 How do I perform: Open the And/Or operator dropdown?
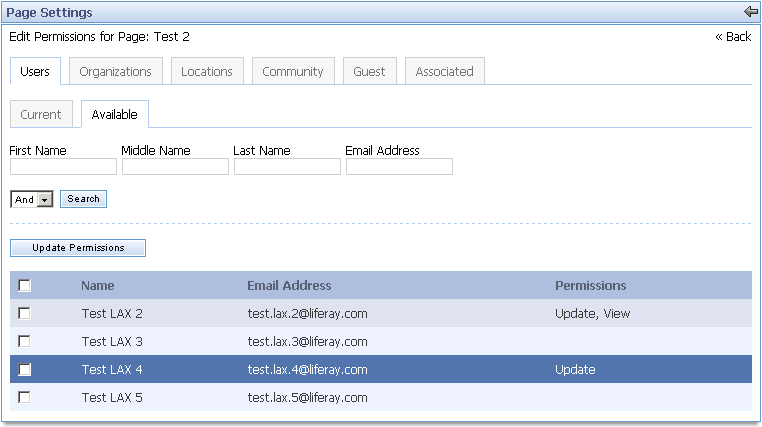pos(31,199)
